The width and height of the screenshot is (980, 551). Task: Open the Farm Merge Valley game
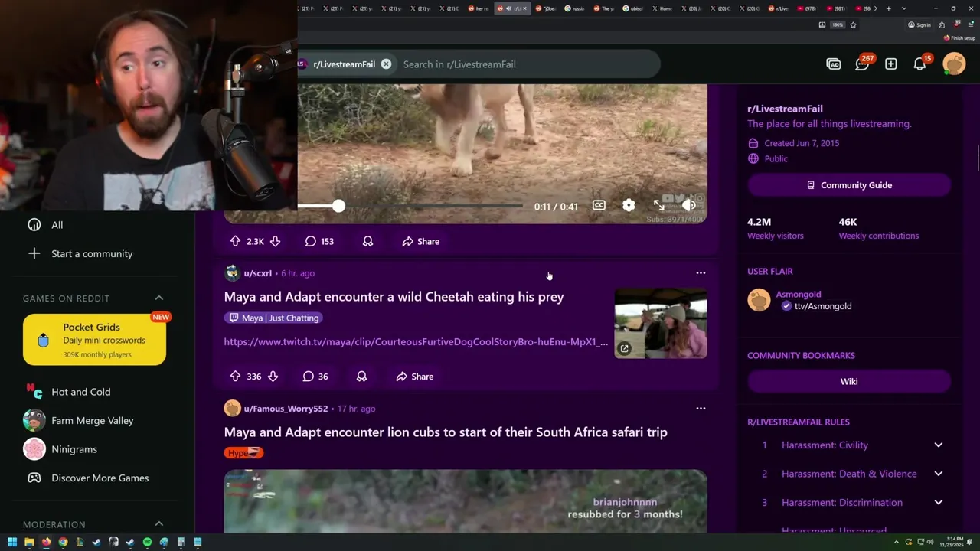point(92,421)
